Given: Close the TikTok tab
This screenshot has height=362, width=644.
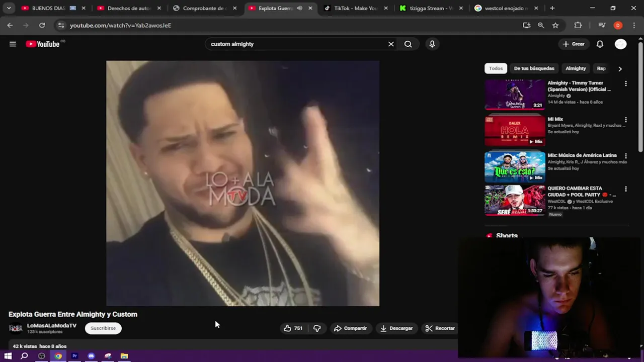Looking at the screenshot, I should tap(386, 8).
